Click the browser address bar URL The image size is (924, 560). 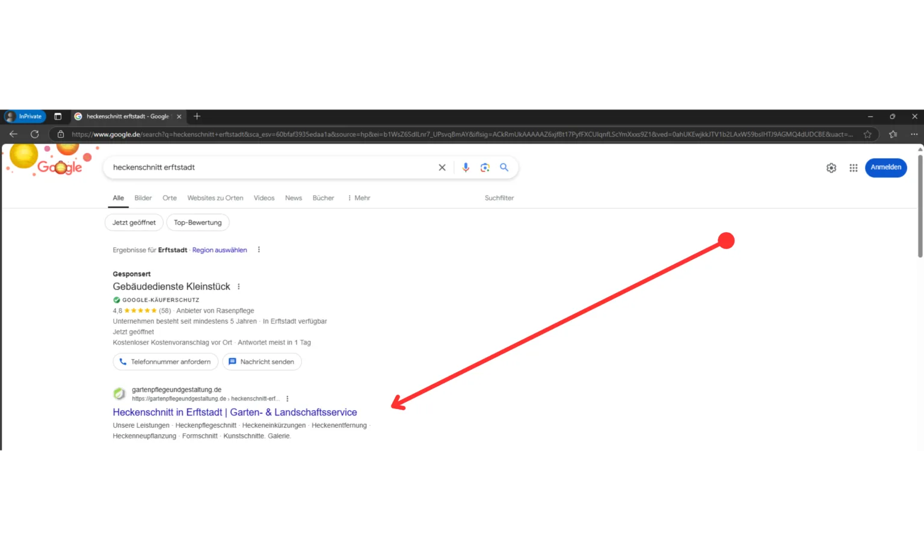pyautogui.click(x=462, y=134)
